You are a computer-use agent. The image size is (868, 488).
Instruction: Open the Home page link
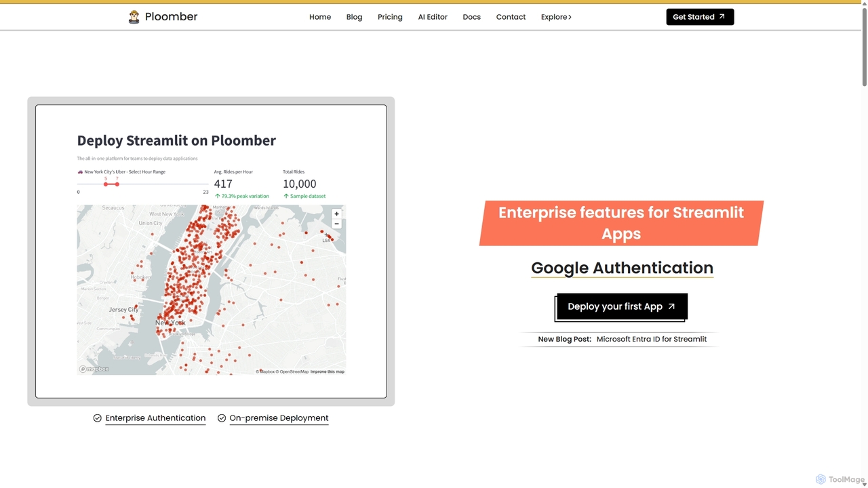tap(320, 17)
